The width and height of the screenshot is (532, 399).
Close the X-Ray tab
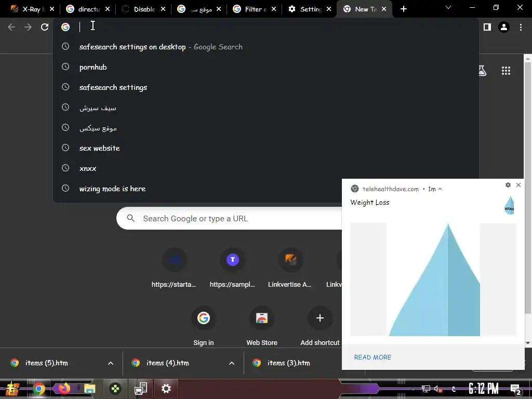click(x=51, y=9)
